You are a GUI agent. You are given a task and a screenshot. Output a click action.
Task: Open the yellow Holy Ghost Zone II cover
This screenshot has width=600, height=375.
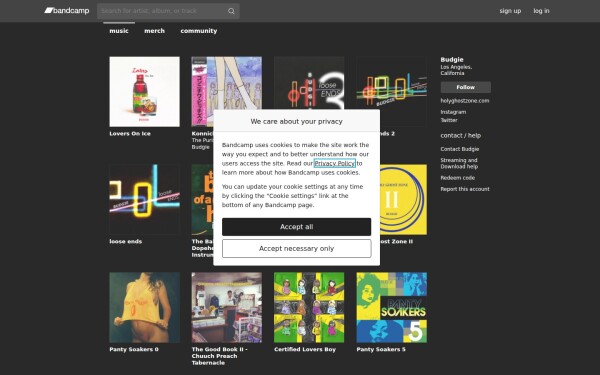point(403,199)
